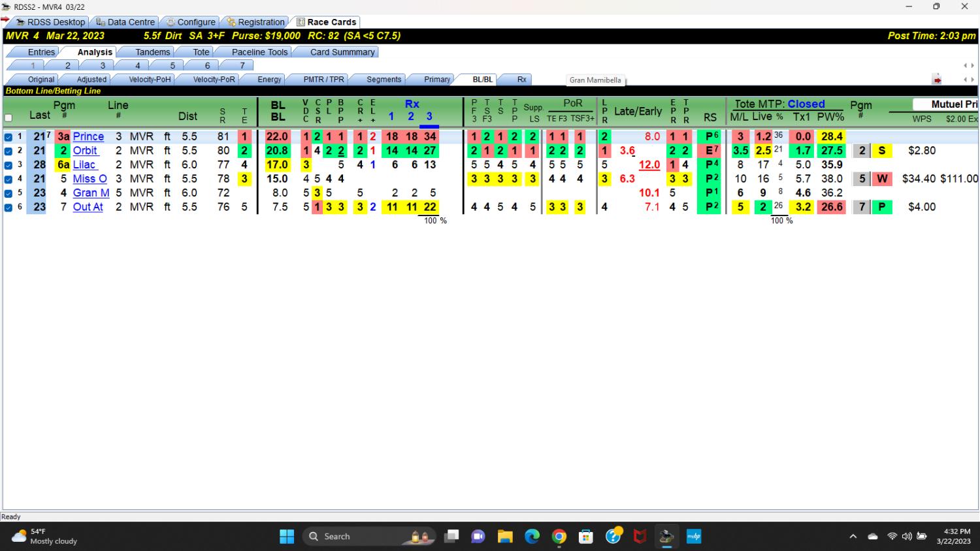Switch to the Energy tab
The width and height of the screenshot is (980, 551).
[269, 80]
